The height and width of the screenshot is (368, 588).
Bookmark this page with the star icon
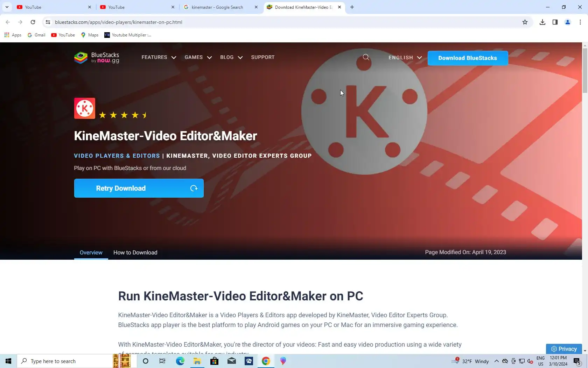(x=525, y=22)
